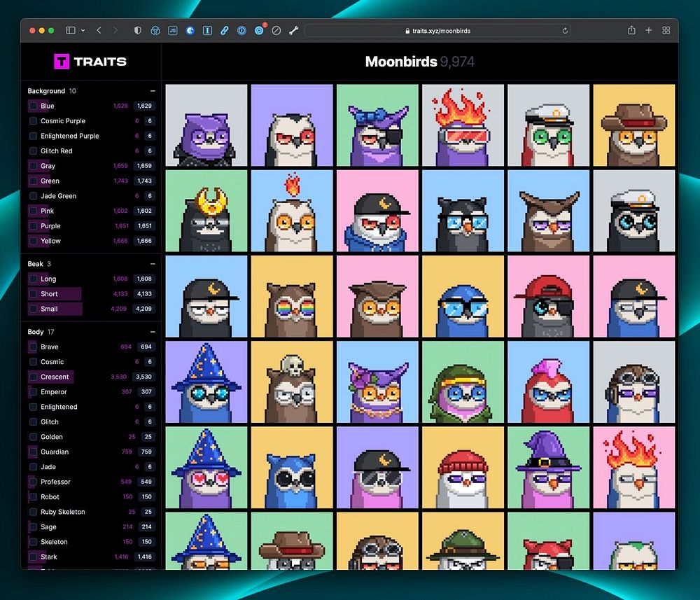Click the circle-slash blocker extension icon

pyautogui.click(x=276, y=30)
